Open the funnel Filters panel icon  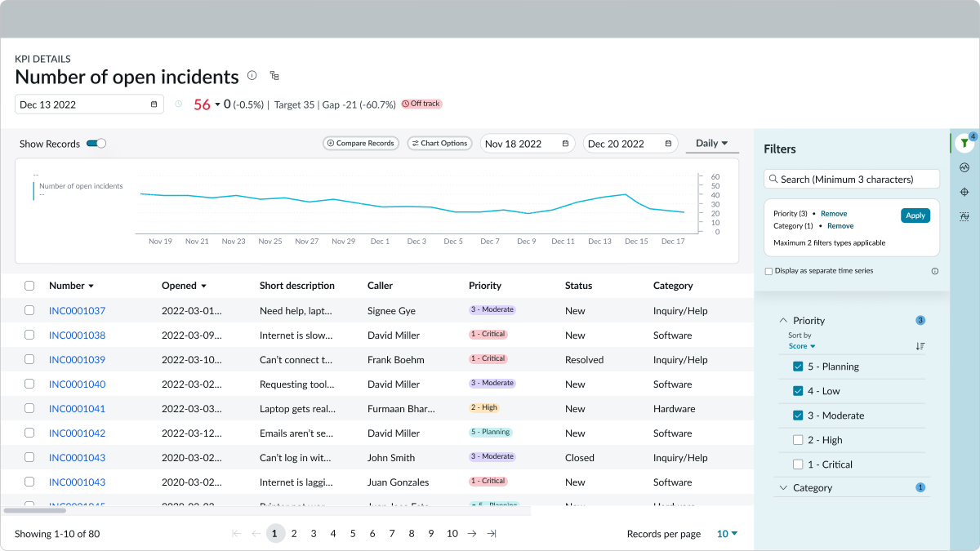pyautogui.click(x=964, y=143)
